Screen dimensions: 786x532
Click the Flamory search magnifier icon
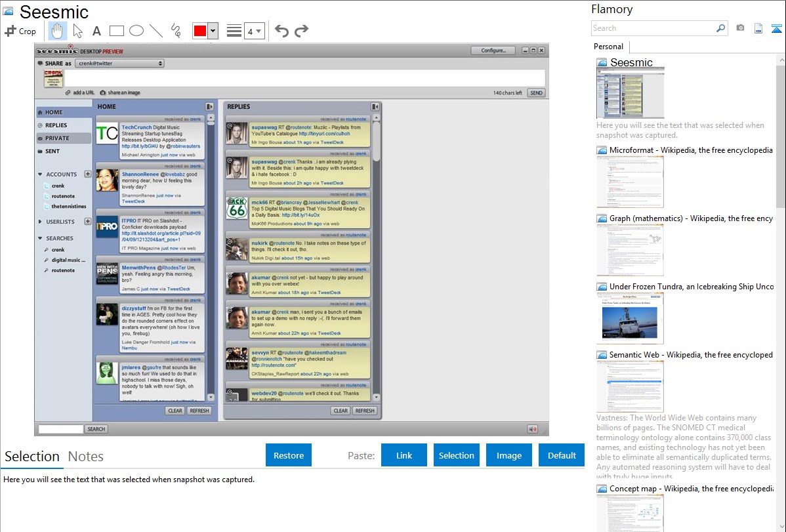click(720, 28)
